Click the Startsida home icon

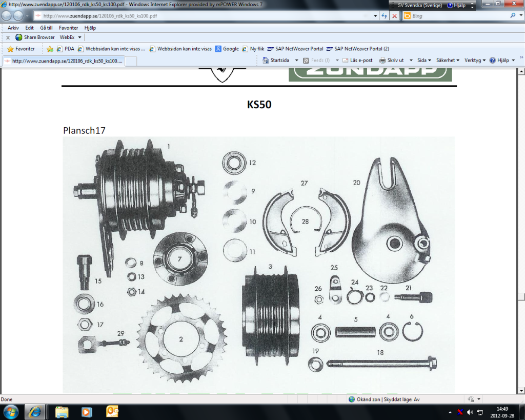pyautogui.click(x=266, y=61)
